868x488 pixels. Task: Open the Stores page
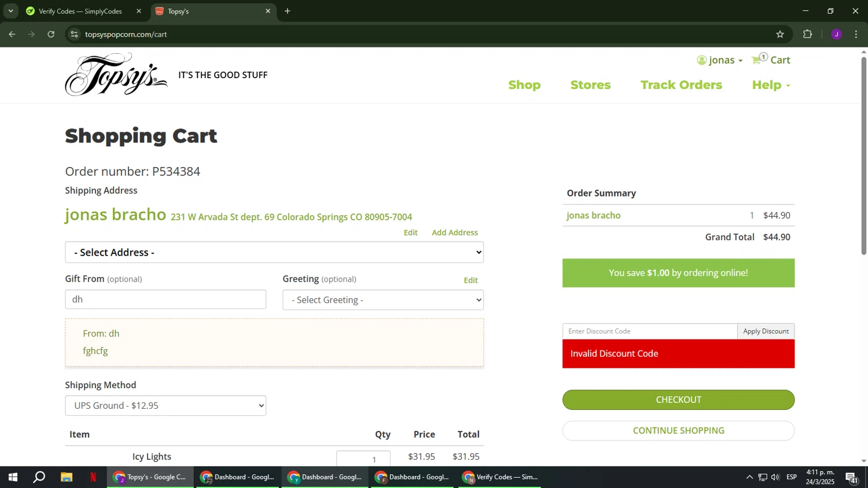(x=590, y=85)
